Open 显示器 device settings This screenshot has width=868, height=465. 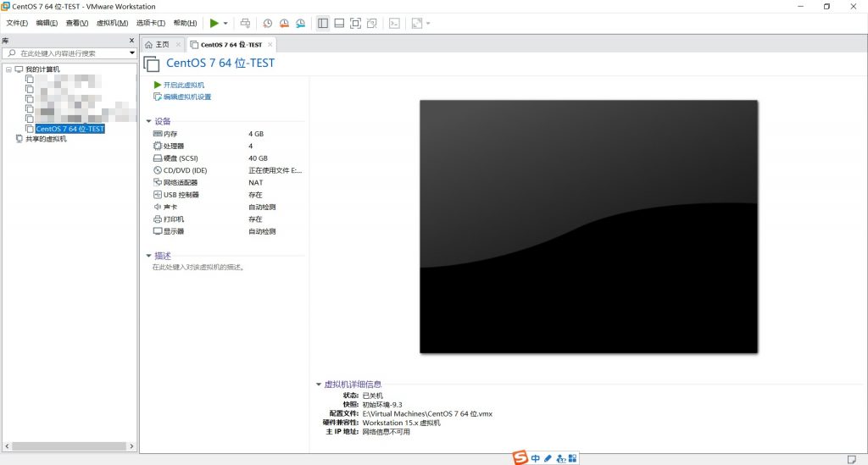[173, 231]
